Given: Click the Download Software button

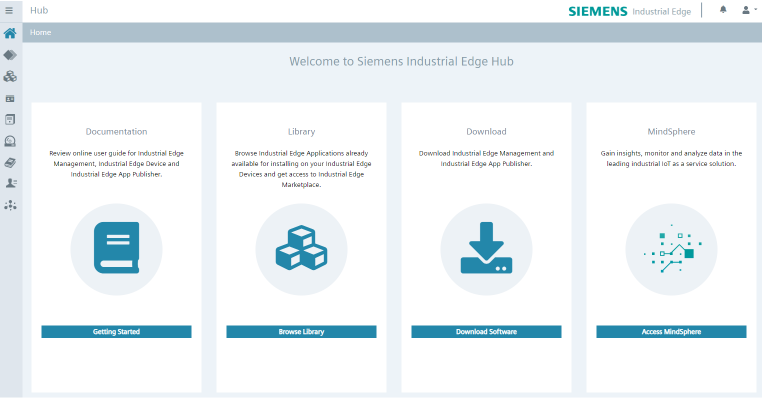Looking at the screenshot, I should tap(486, 332).
